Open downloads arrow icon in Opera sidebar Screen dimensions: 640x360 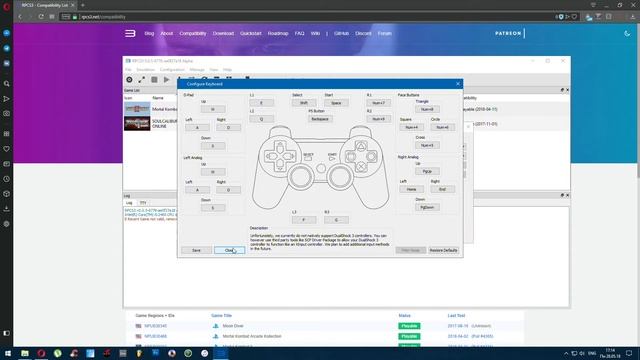click(7, 209)
